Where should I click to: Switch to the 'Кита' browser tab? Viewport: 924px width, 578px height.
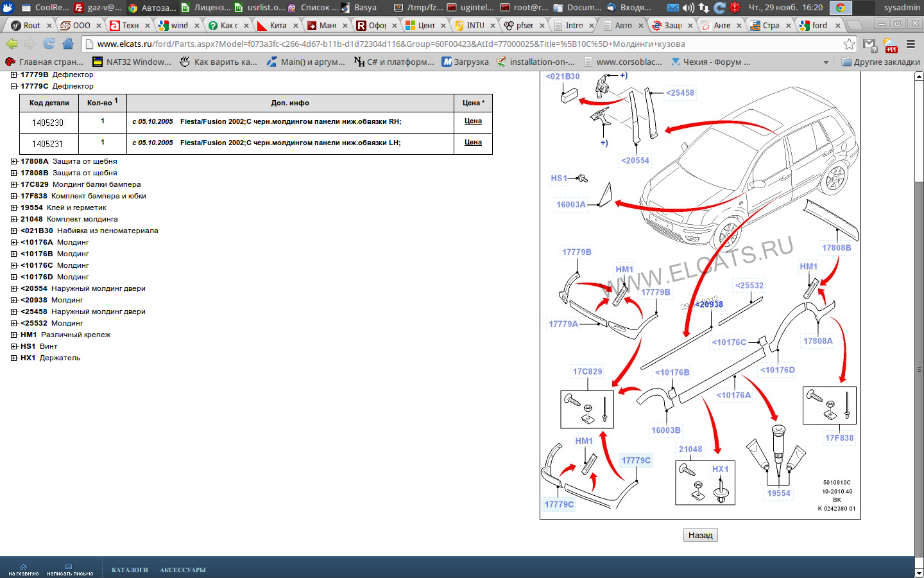(x=277, y=26)
